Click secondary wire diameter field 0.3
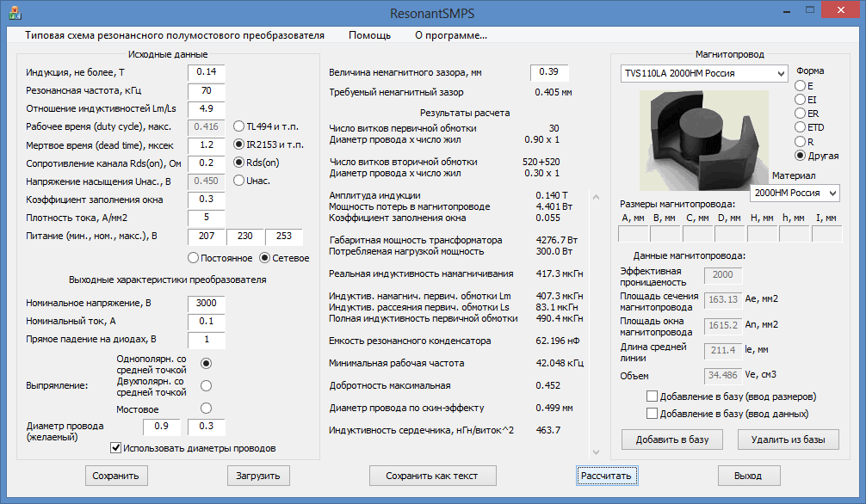Screen dimensions: 866x504 point(206,427)
